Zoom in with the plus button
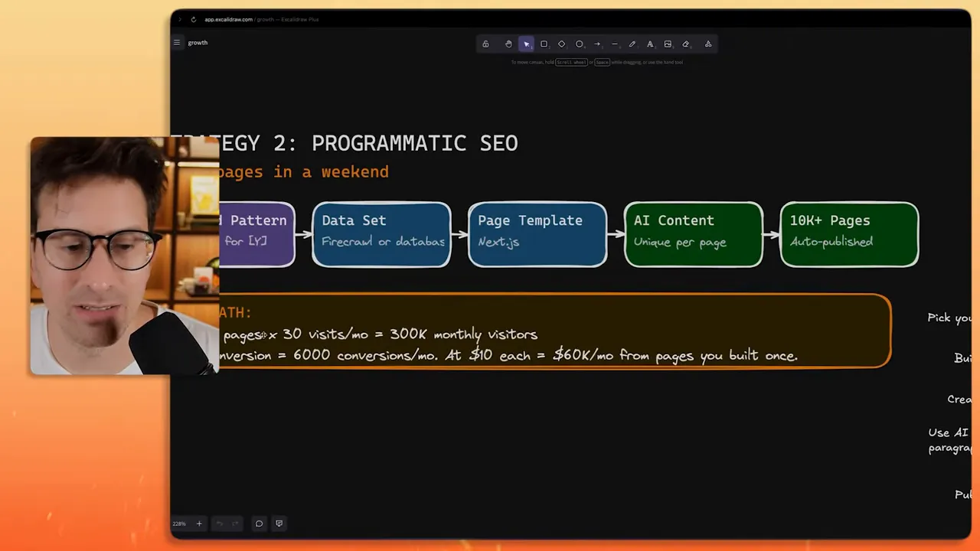This screenshot has width=980, height=551. pos(199,523)
